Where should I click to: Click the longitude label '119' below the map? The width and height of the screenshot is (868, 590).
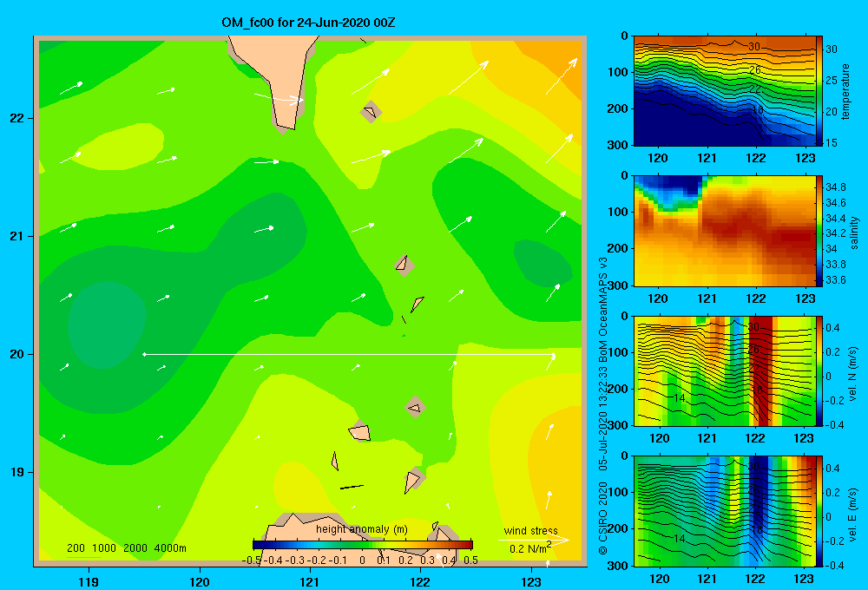tap(89, 581)
